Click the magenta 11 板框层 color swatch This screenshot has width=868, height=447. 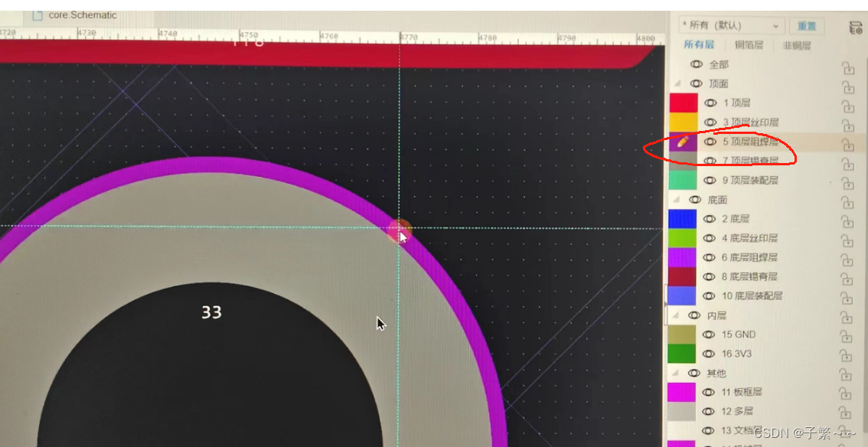(681, 392)
